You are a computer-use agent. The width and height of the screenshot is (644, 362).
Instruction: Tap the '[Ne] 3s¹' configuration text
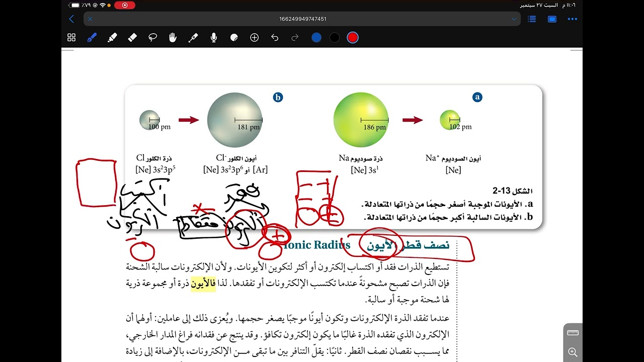(365, 170)
